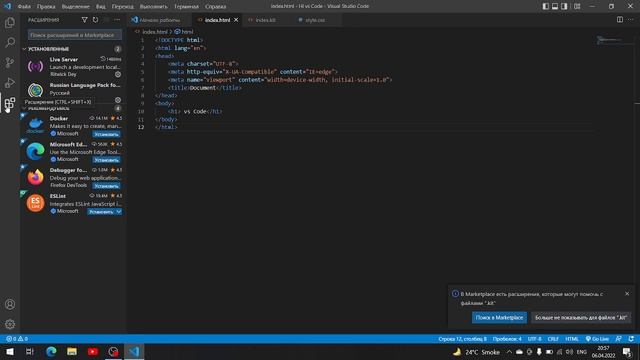This screenshot has height=360, width=640.
Task: Open the feedback icon in status bar
Action: tap(619, 339)
